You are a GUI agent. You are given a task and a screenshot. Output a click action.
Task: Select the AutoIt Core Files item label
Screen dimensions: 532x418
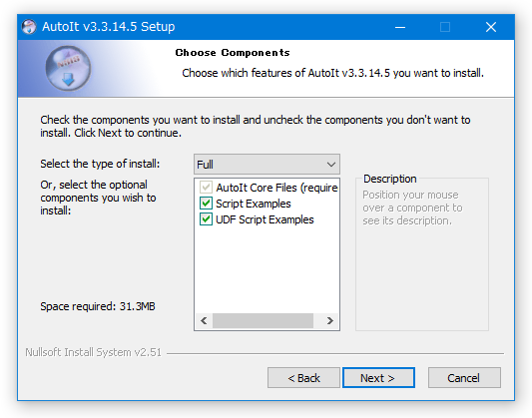[x=276, y=188]
